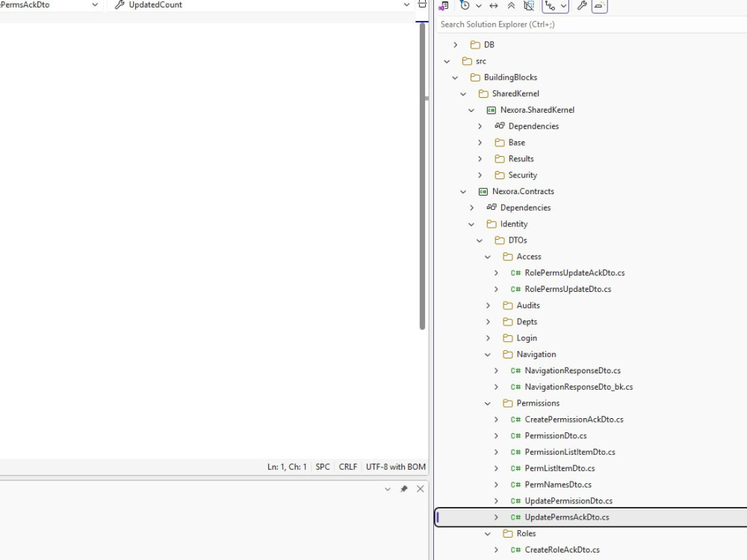Select NavigationResponseDto.cs file

(x=573, y=370)
